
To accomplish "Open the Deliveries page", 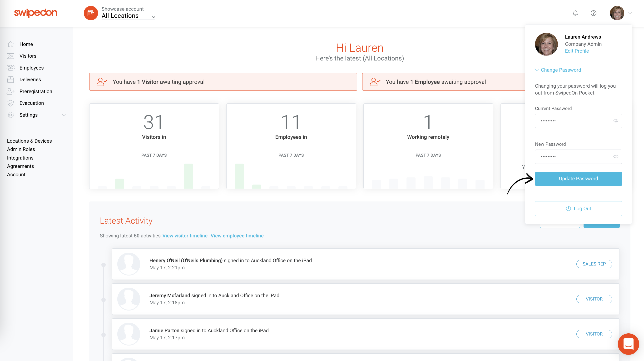I will click(x=30, y=80).
